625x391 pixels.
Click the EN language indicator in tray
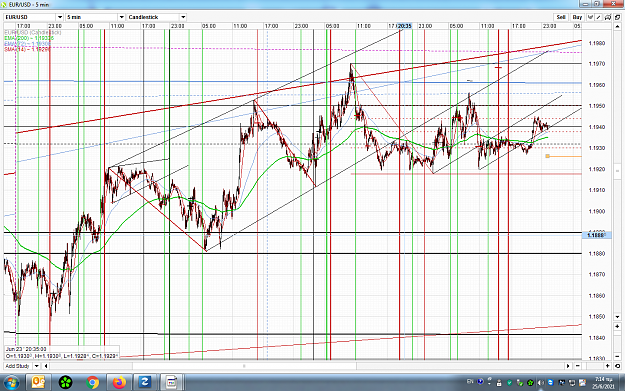470,381
